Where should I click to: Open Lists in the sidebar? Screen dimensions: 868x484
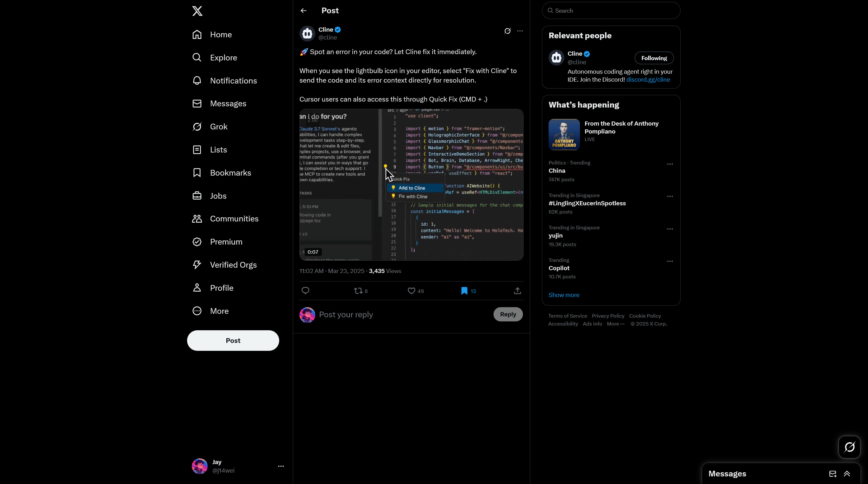[x=210, y=150]
